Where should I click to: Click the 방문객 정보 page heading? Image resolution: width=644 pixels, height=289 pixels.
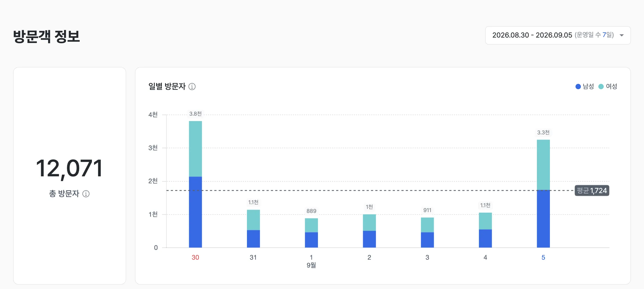47,36
